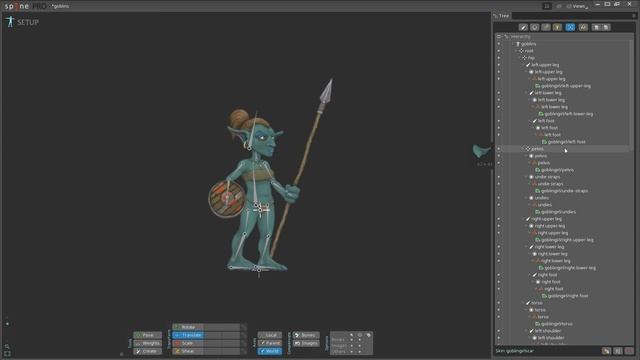Select the Create tool
Image resolution: width=640 pixels, height=360 pixels.
click(147, 351)
